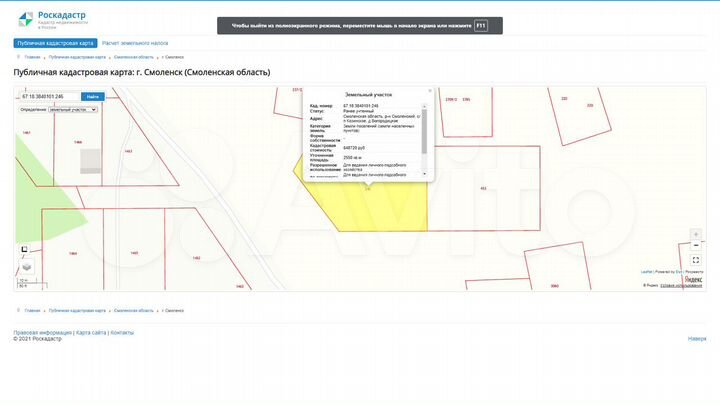Click the F11 key hint button

[x=481, y=25]
